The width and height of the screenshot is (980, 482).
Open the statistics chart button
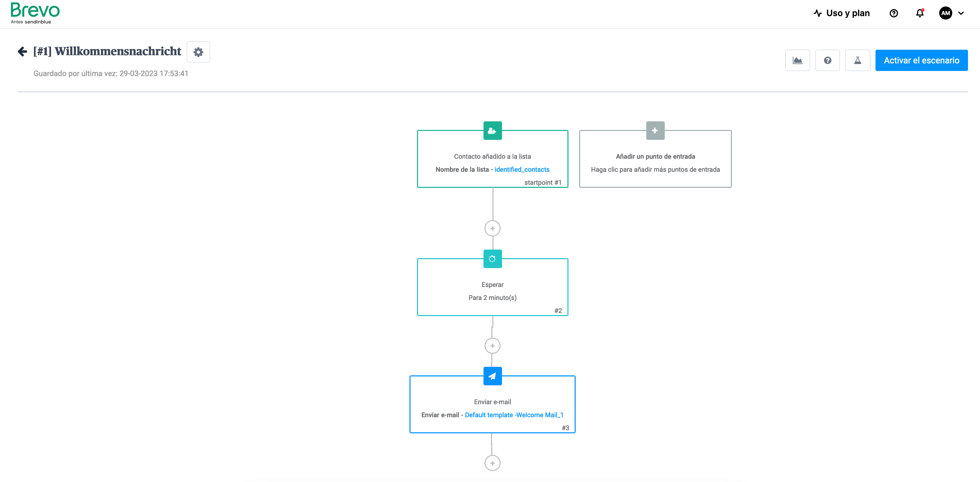797,60
